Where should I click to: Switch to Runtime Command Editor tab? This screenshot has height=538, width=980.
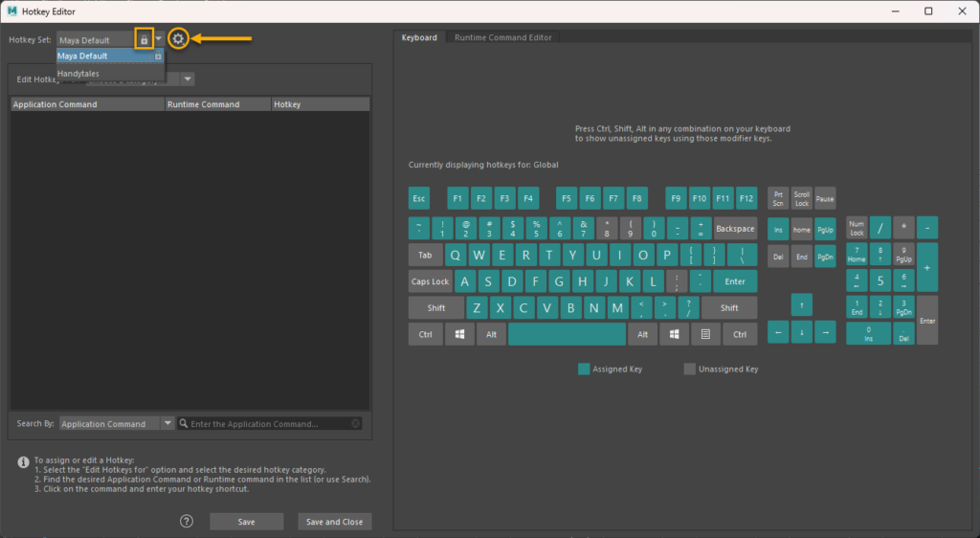tap(503, 37)
